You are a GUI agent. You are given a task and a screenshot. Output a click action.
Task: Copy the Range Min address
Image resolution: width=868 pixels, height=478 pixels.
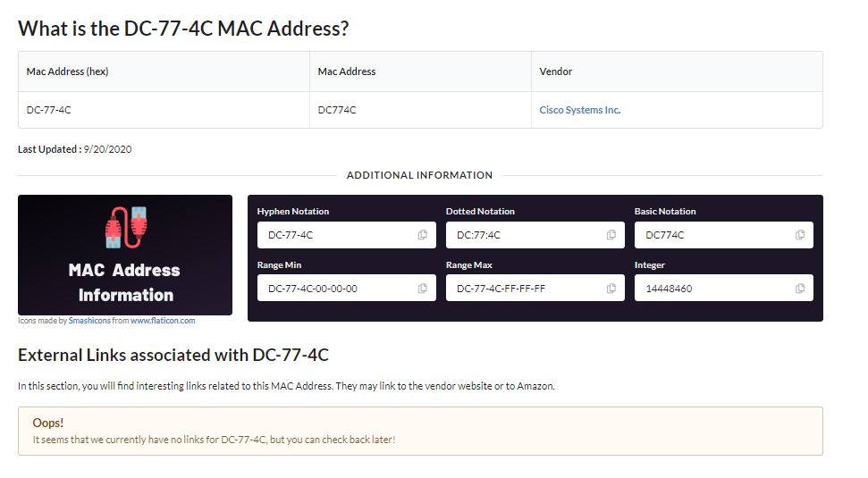(x=422, y=289)
